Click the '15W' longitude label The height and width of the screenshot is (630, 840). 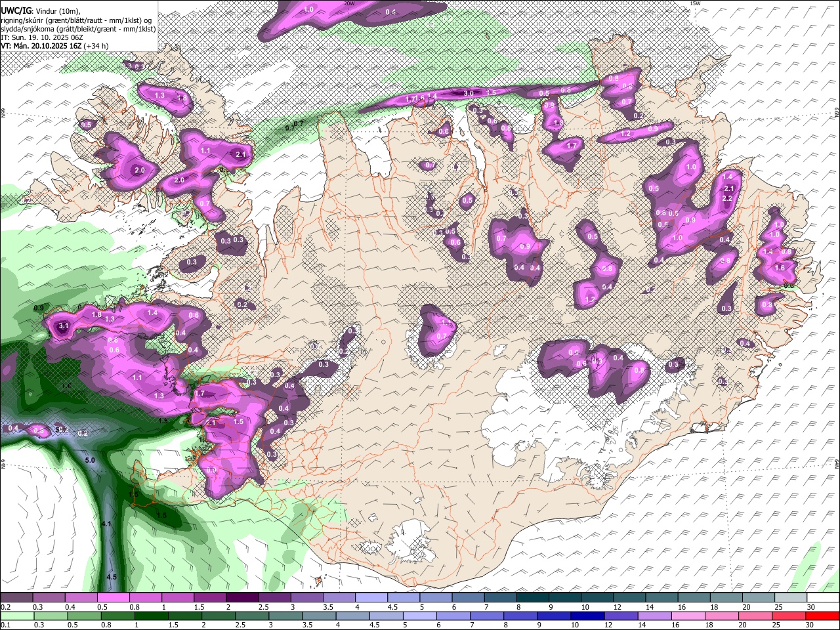coord(696,3)
